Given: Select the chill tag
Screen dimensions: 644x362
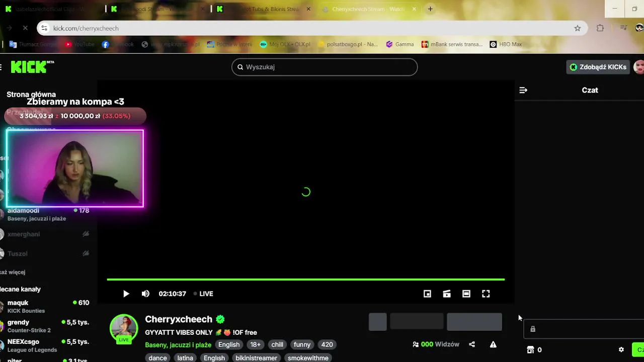Looking at the screenshot, I should (x=277, y=344).
